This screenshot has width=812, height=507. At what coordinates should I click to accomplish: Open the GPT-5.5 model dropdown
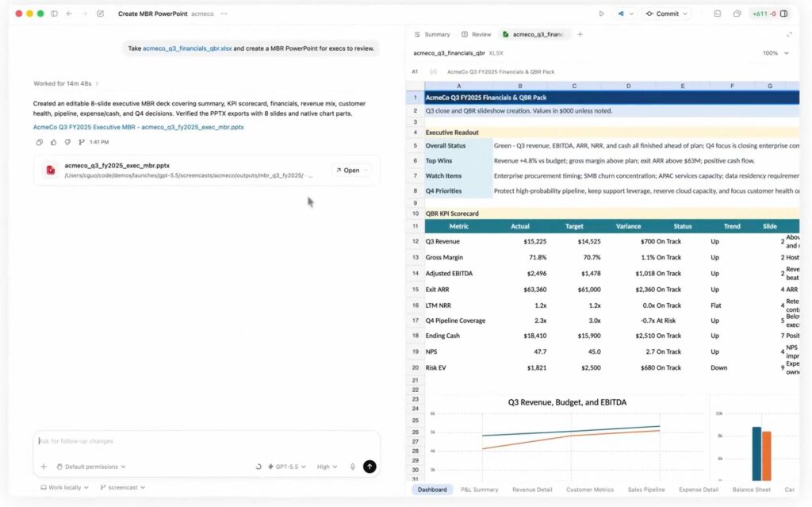(285, 467)
